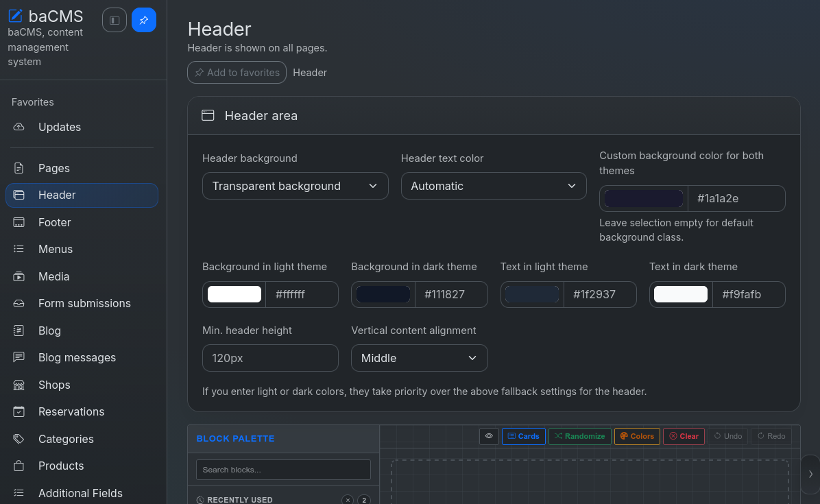Open the Header background dropdown
This screenshot has height=504, width=820.
tap(295, 186)
